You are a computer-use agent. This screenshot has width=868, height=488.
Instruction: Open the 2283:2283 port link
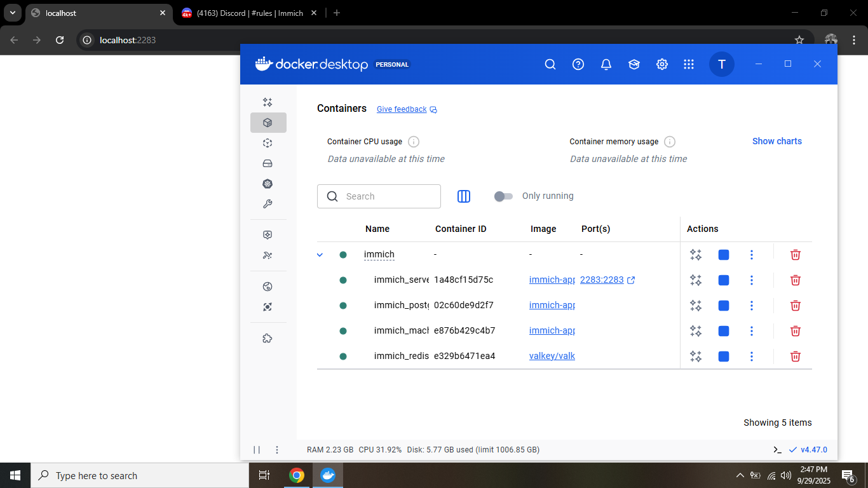(607, 280)
